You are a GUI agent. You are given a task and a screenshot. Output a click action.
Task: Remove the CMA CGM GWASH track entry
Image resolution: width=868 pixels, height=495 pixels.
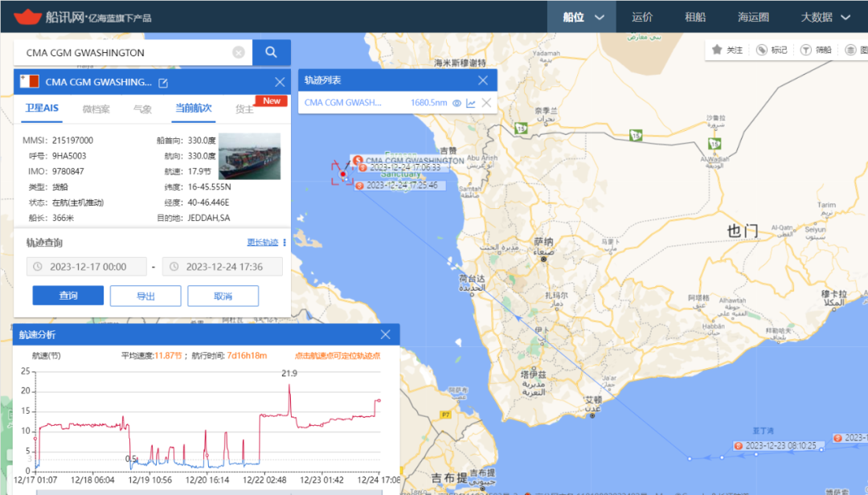click(486, 102)
